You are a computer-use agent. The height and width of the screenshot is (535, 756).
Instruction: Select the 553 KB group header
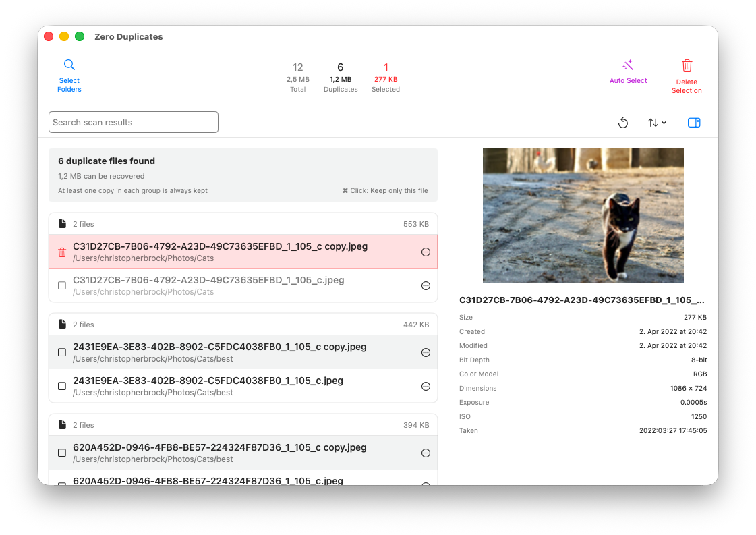[243, 224]
